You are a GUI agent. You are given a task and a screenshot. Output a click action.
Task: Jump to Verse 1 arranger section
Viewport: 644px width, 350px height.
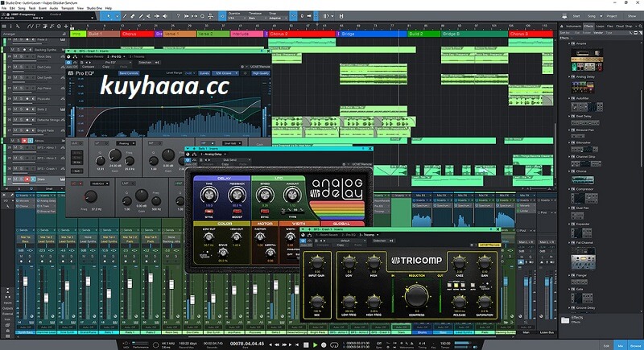point(179,34)
